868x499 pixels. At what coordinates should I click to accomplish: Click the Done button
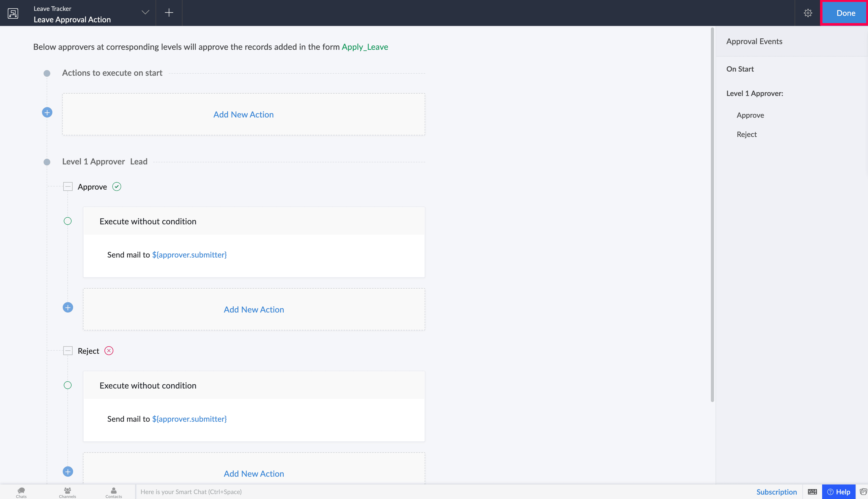coord(845,13)
